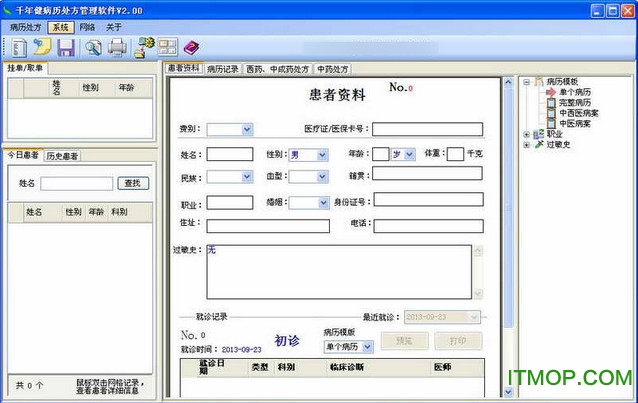The width and height of the screenshot is (638, 403).
Task: Click the patient 姓名 field in form
Action: click(230, 154)
